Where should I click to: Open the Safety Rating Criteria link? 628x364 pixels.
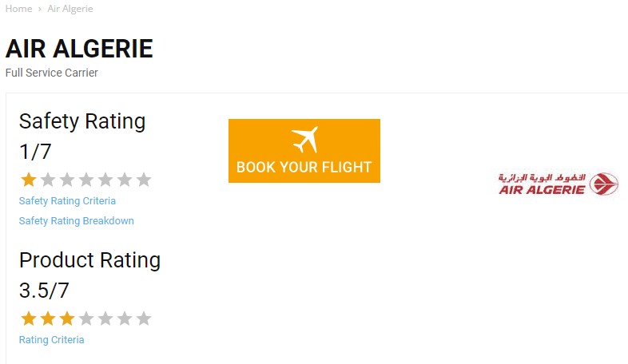point(67,201)
